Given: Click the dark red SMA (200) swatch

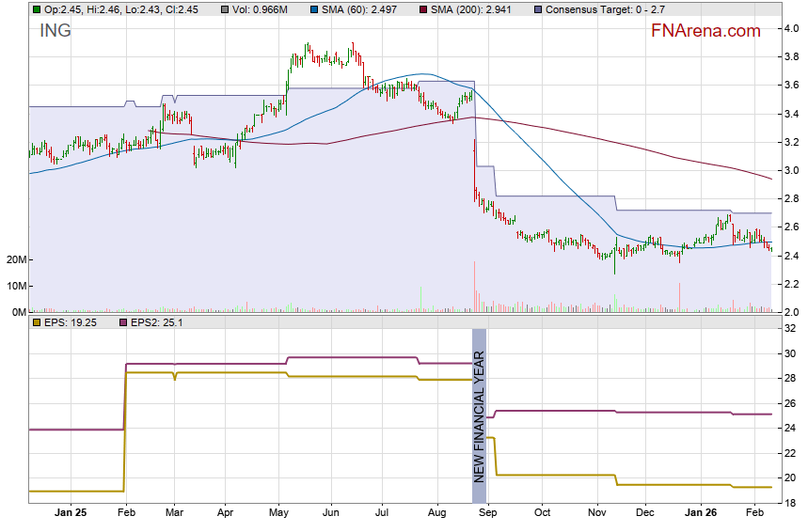Looking at the screenshot, I should tap(422, 8).
